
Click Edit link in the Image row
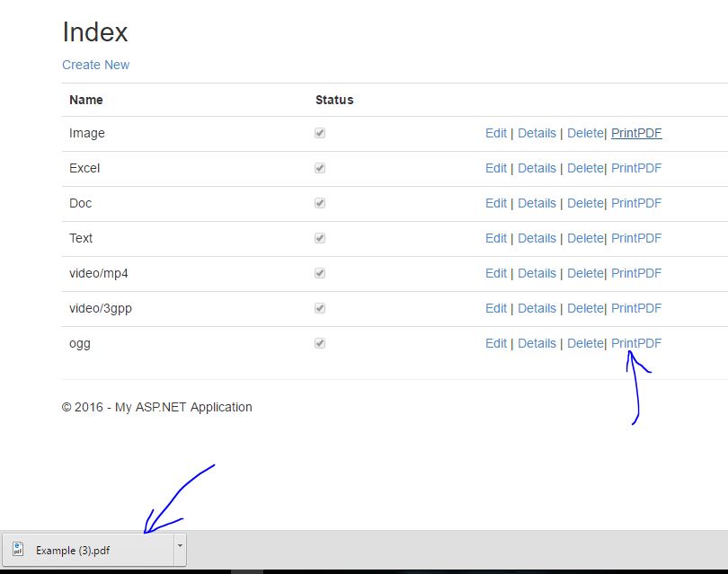(x=496, y=132)
